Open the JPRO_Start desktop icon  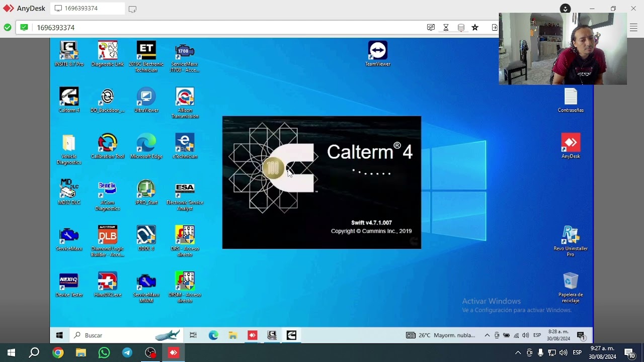point(146,192)
